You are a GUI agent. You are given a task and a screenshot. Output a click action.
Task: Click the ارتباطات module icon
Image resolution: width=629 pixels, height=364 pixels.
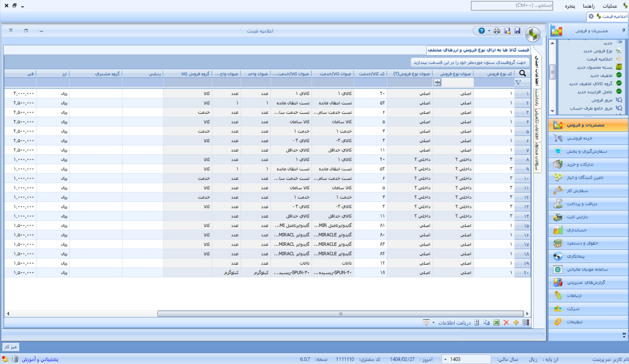point(558,295)
